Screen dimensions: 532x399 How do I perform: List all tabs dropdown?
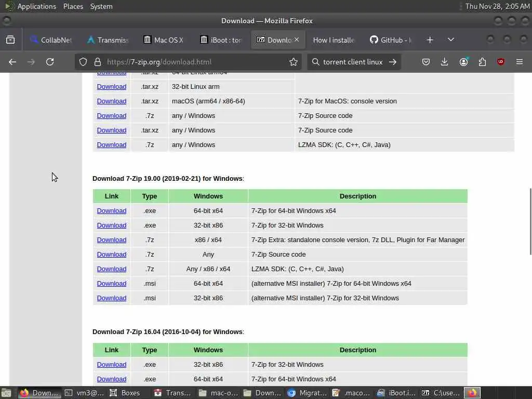click(451, 39)
